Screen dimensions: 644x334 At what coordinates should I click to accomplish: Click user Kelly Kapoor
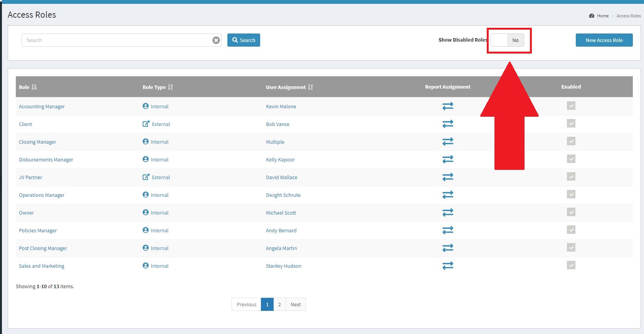point(280,159)
